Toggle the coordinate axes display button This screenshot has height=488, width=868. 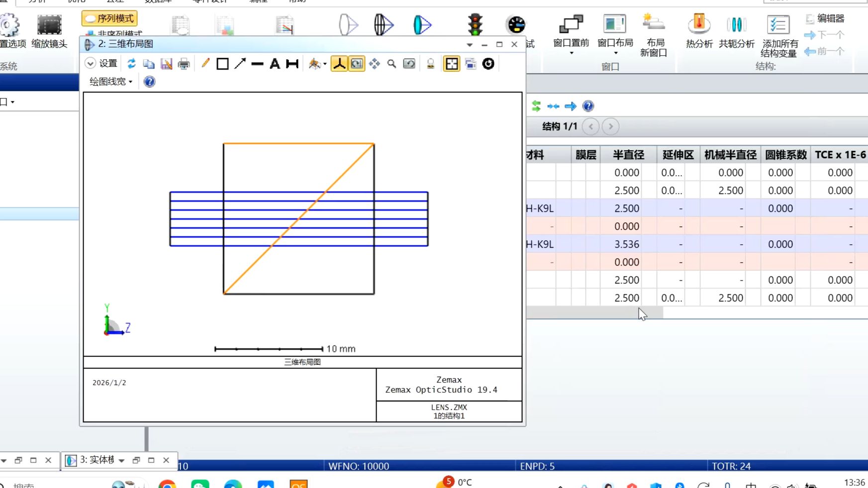339,64
